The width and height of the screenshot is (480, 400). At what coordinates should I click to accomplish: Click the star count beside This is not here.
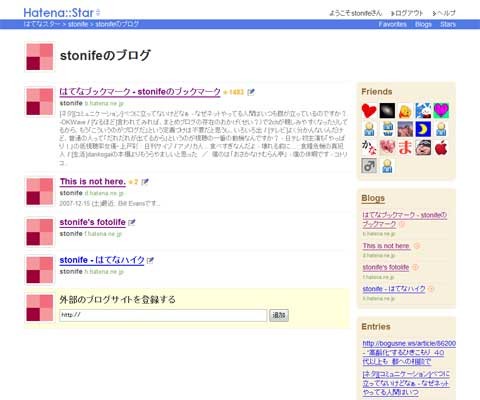(133, 182)
